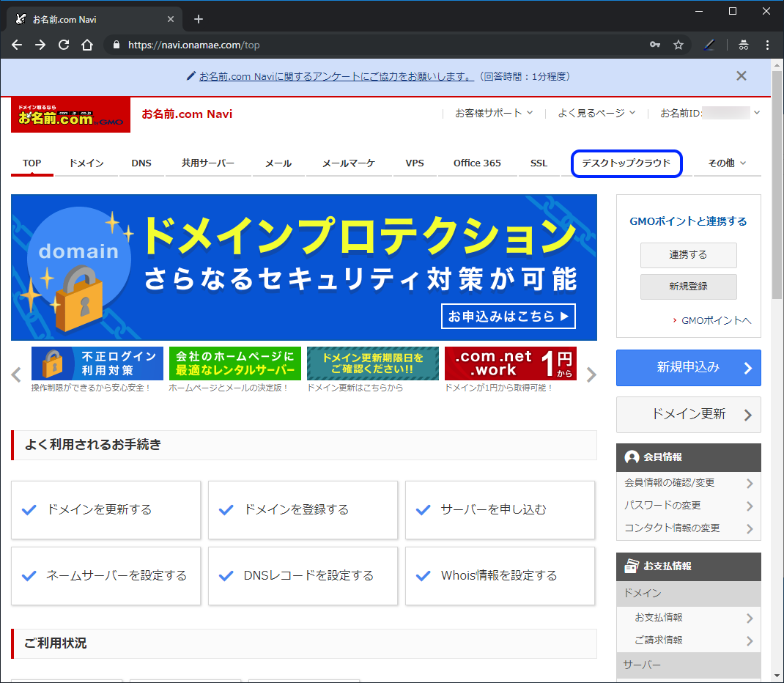Expand the お客様サポート dropdown
The width and height of the screenshot is (784, 683).
(x=493, y=114)
